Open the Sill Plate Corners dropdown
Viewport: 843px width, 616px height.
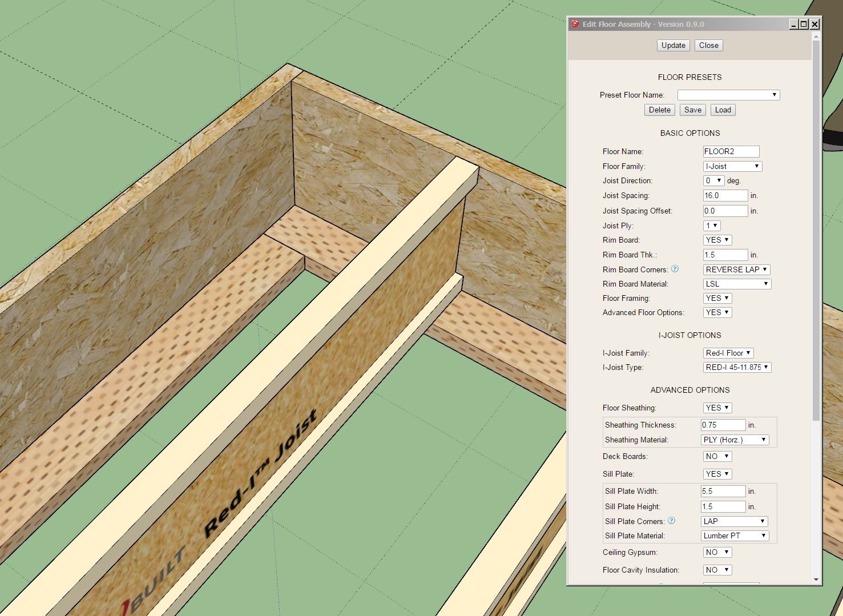point(735,521)
